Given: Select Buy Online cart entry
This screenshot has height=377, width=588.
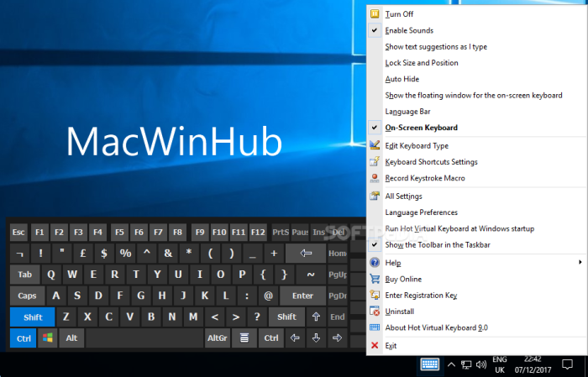Looking at the screenshot, I should (476, 279).
